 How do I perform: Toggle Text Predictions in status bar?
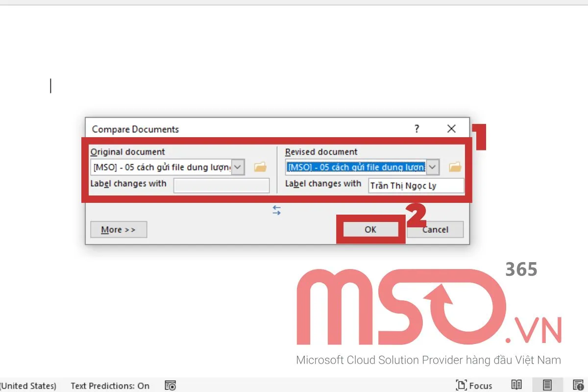click(x=110, y=386)
